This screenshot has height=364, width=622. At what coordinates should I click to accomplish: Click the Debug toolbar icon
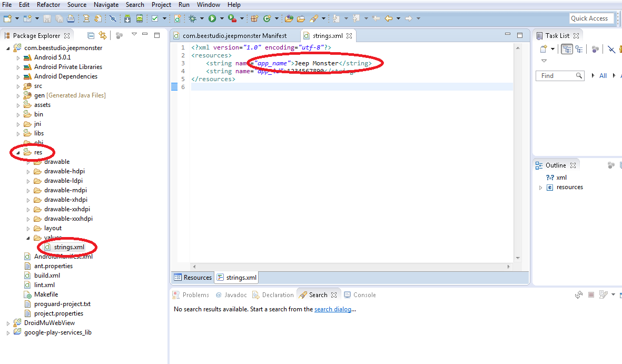[x=192, y=18]
